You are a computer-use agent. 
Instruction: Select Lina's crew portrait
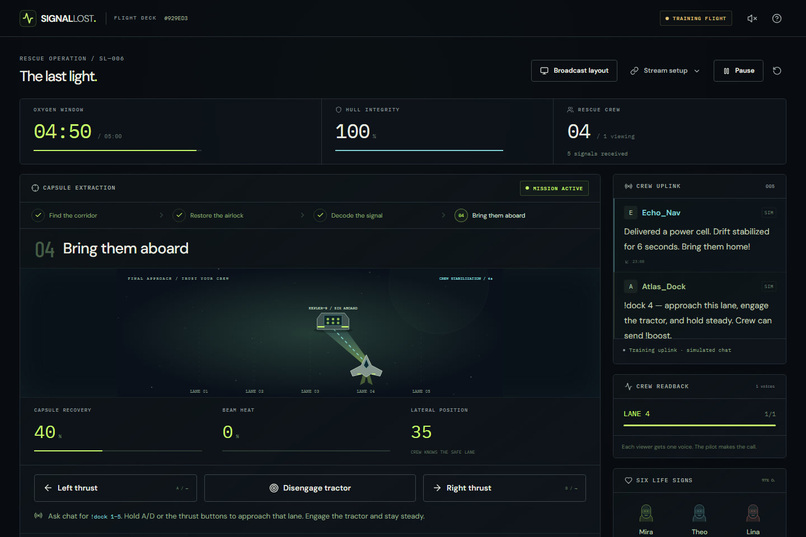[753, 513]
